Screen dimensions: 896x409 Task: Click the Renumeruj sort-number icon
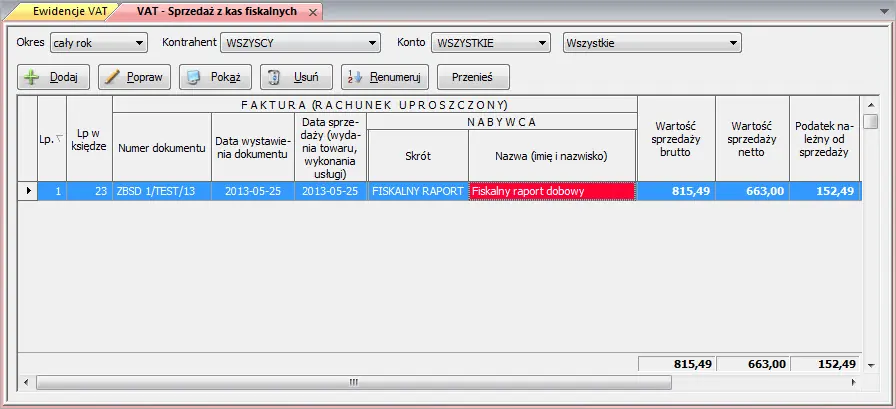(356, 77)
